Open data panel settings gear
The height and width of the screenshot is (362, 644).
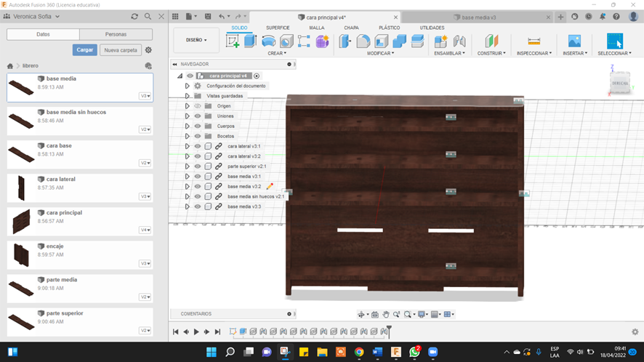[x=148, y=49]
